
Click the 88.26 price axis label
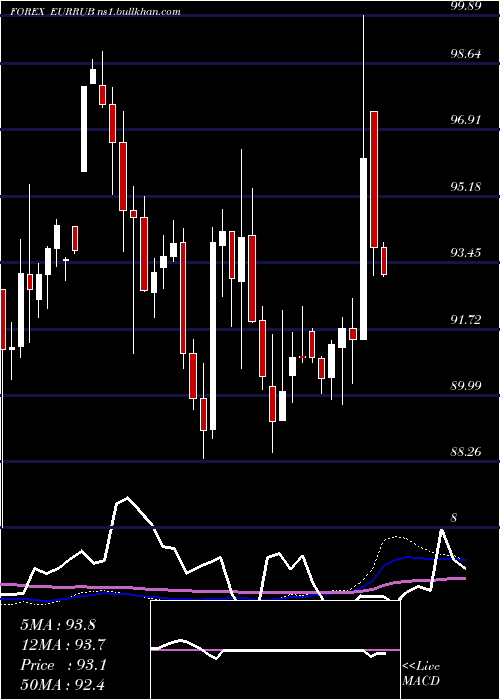[465, 451]
